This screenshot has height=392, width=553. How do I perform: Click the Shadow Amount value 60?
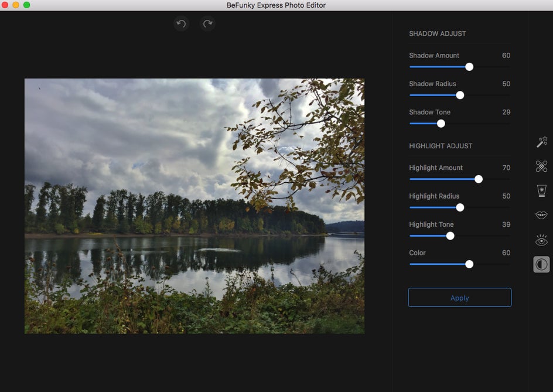tap(506, 56)
